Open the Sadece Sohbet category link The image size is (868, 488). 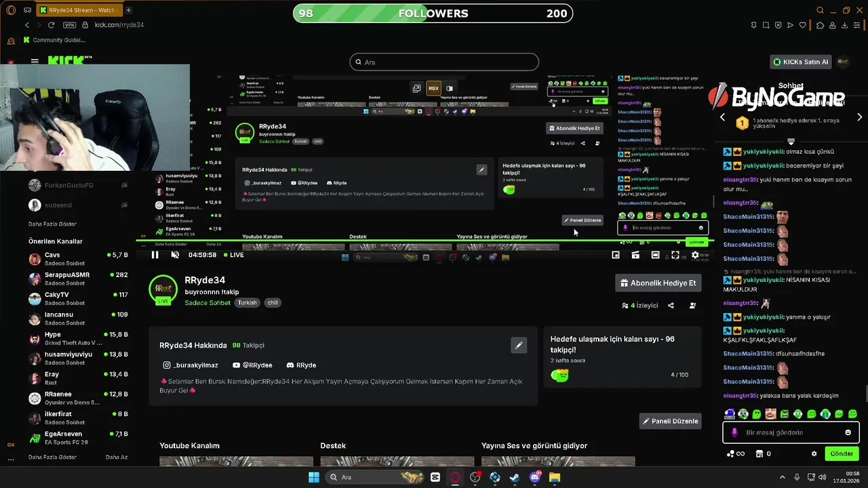[208, 303]
